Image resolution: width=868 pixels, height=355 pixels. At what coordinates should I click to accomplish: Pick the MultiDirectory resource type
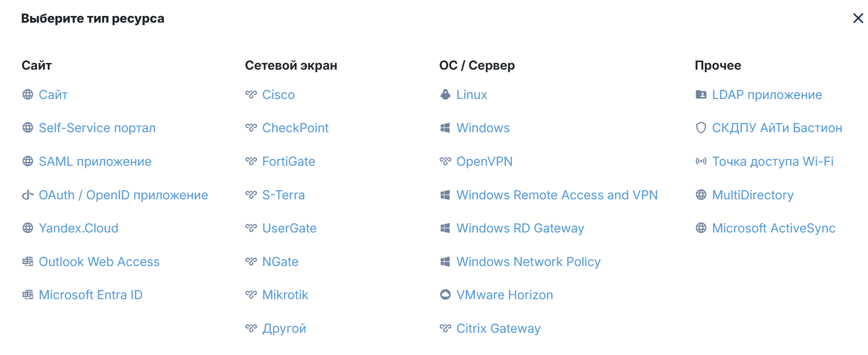pos(752,195)
